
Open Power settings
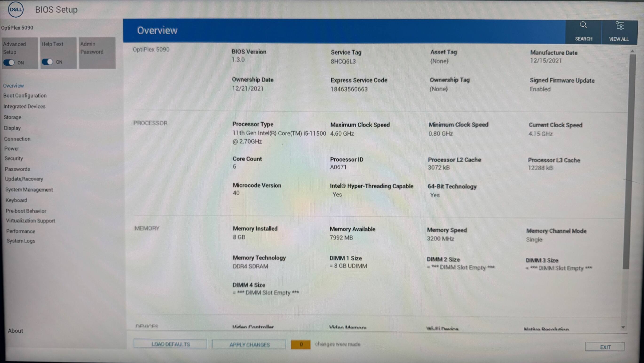tap(12, 149)
